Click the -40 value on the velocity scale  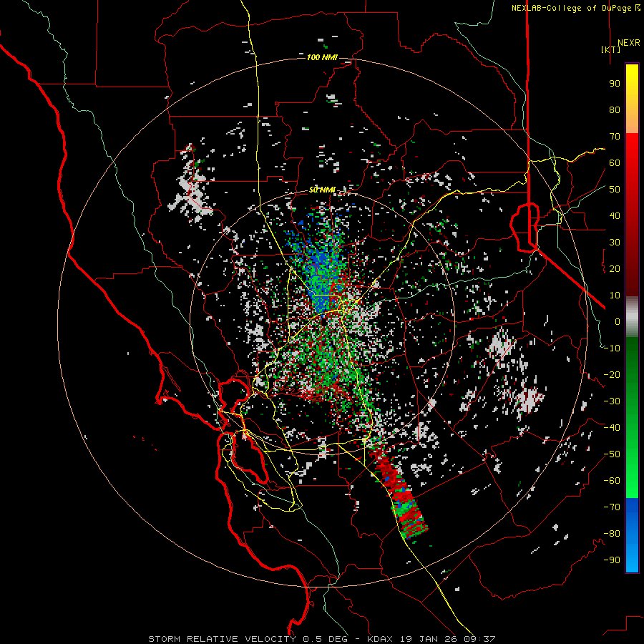click(x=612, y=428)
